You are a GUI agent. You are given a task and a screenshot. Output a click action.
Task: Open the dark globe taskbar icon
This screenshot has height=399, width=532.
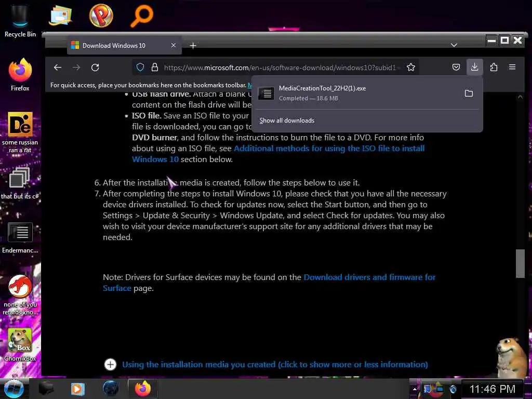(x=111, y=389)
